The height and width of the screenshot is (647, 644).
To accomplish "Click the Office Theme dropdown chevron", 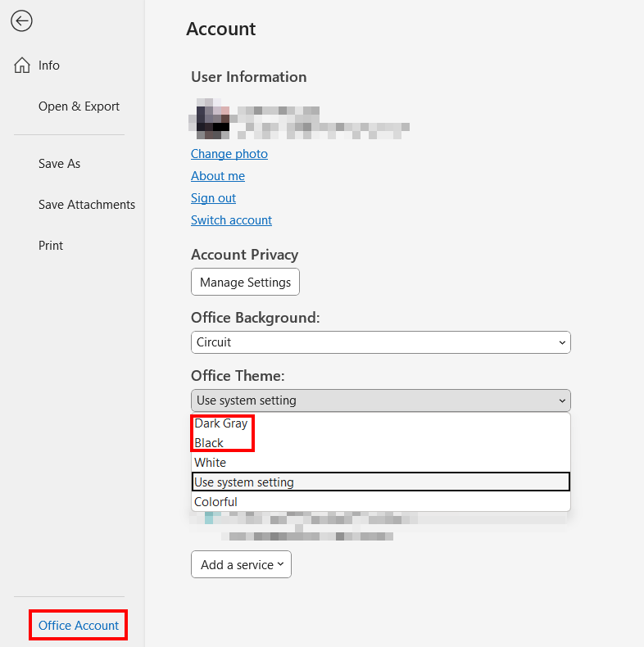I will point(562,400).
